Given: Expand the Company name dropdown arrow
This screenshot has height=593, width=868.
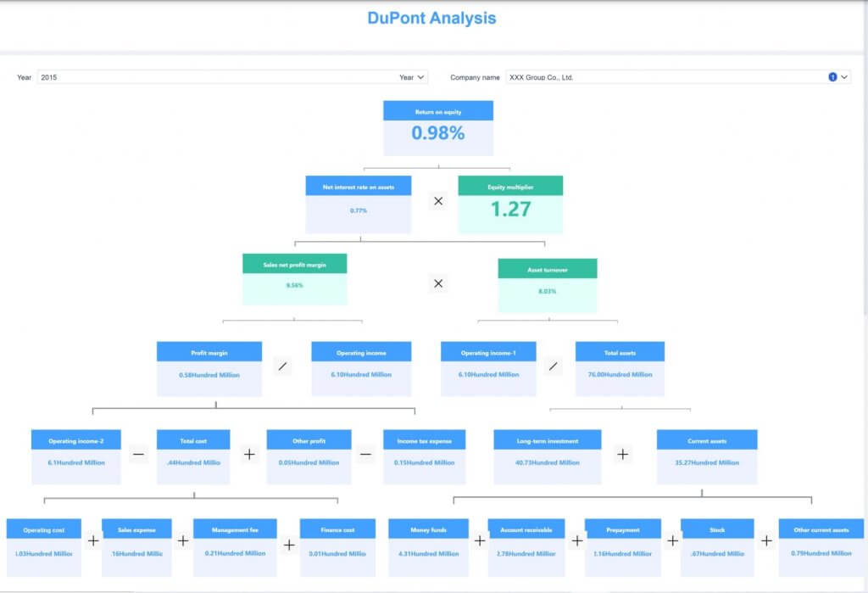Looking at the screenshot, I should coord(844,77).
